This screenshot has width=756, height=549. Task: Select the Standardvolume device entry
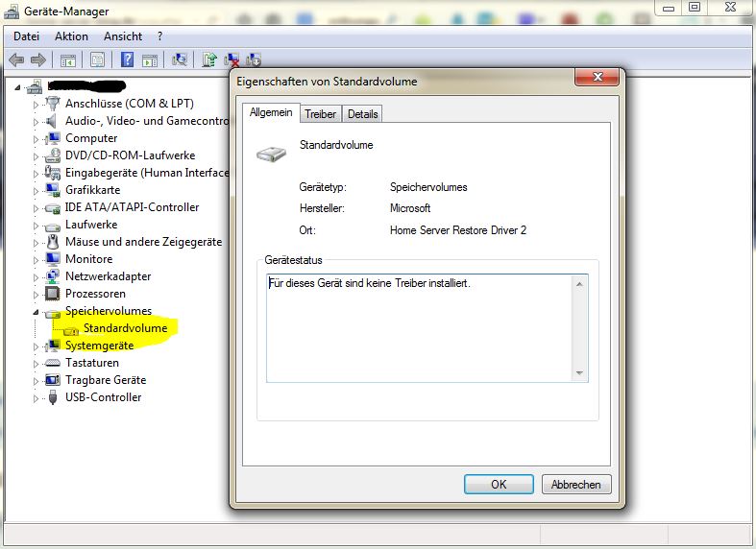click(125, 328)
